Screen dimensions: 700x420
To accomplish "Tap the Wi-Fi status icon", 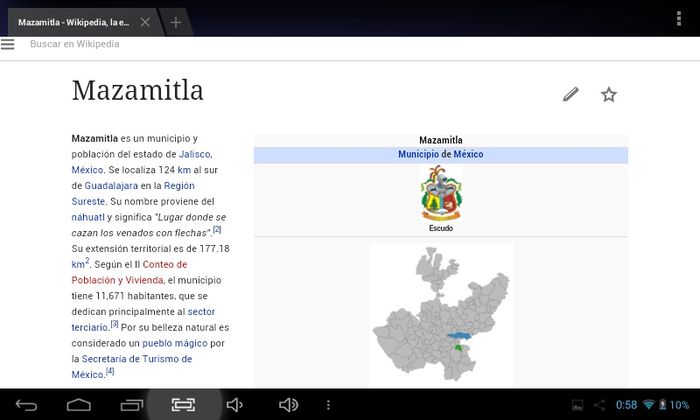I will coord(649,404).
